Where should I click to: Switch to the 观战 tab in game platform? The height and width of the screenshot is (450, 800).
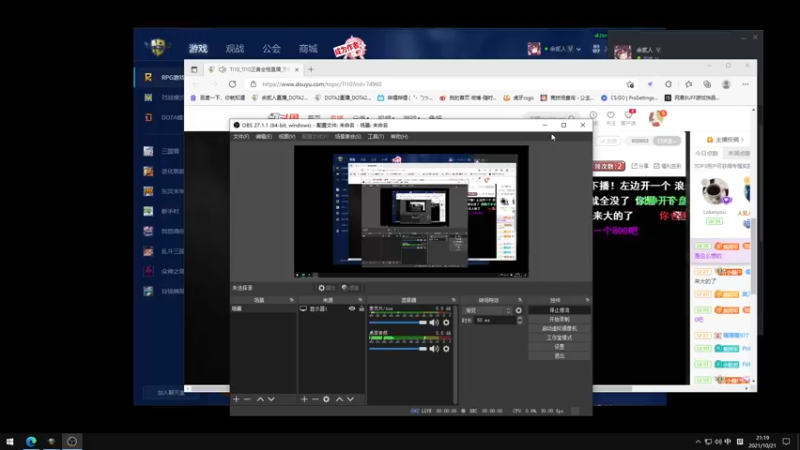coord(235,48)
